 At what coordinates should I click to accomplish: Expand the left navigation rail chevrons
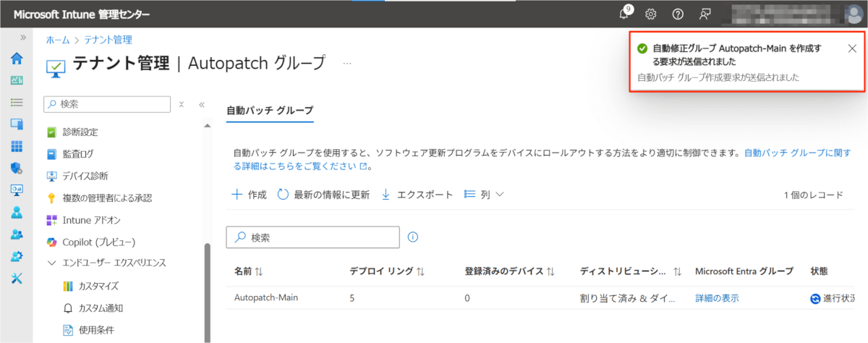click(x=23, y=37)
